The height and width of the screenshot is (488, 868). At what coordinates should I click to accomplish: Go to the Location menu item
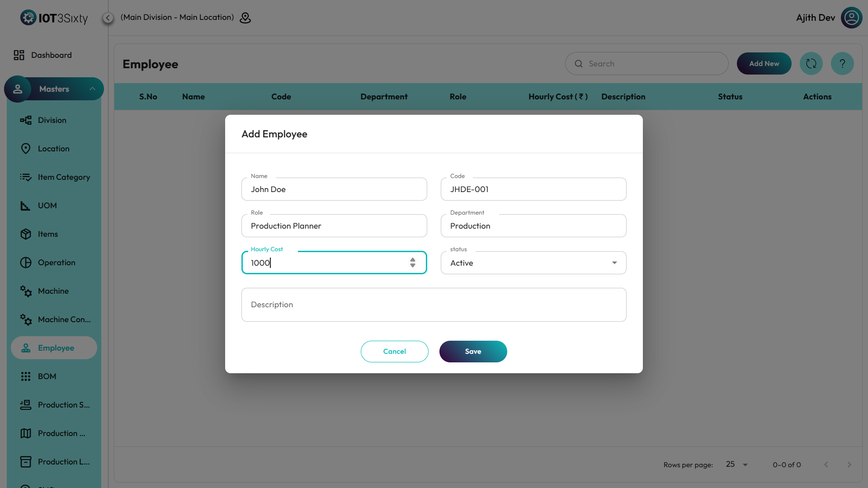coord(53,149)
